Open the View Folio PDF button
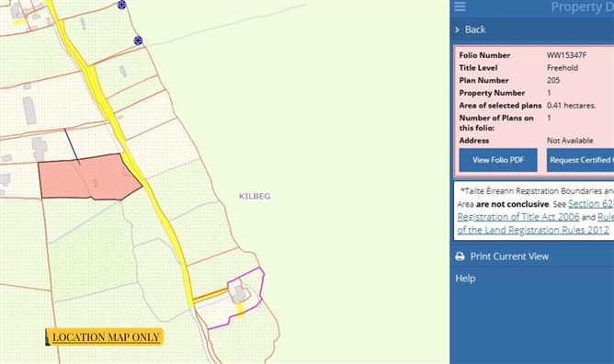This screenshot has height=364, width=614. pyautogui.click(x=498, y=160)
